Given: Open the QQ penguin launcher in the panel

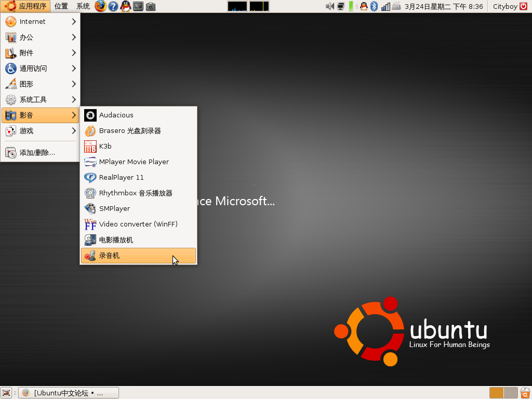Looking at the screenshot, I should click(126, 6).
